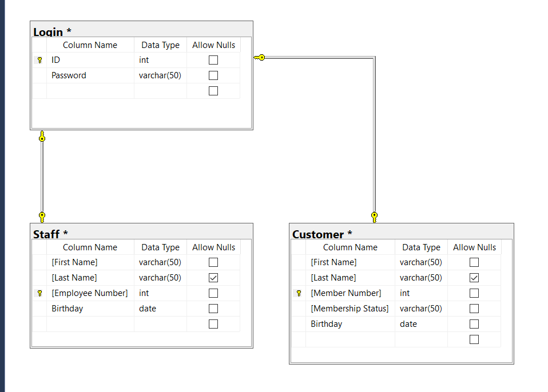The width and height of the screenshot is (548, 392).
Task: Uncheck Allow Nulls for Staff Last Name
Action: point(213,277)
